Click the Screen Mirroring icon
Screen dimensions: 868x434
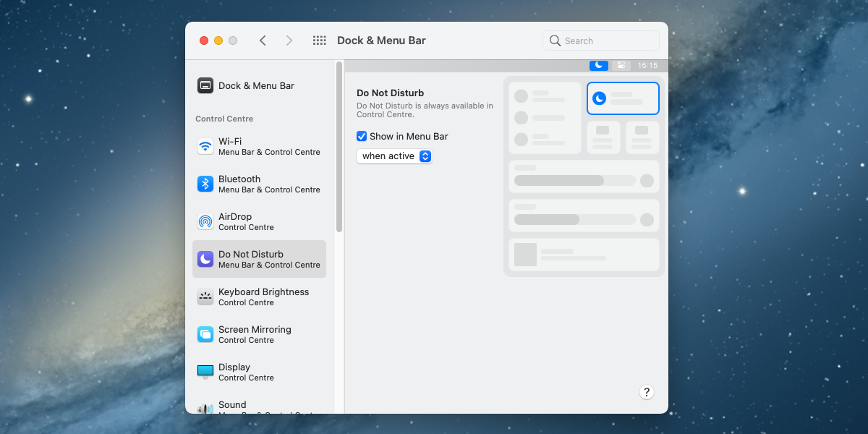click(205, 334)
